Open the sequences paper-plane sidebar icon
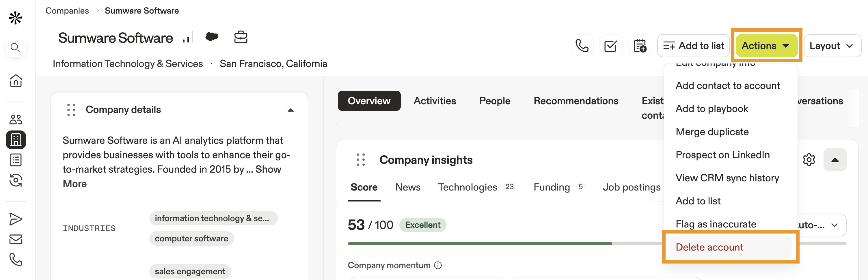This screenshot has height=280, width=868. (x=16, y=219)
